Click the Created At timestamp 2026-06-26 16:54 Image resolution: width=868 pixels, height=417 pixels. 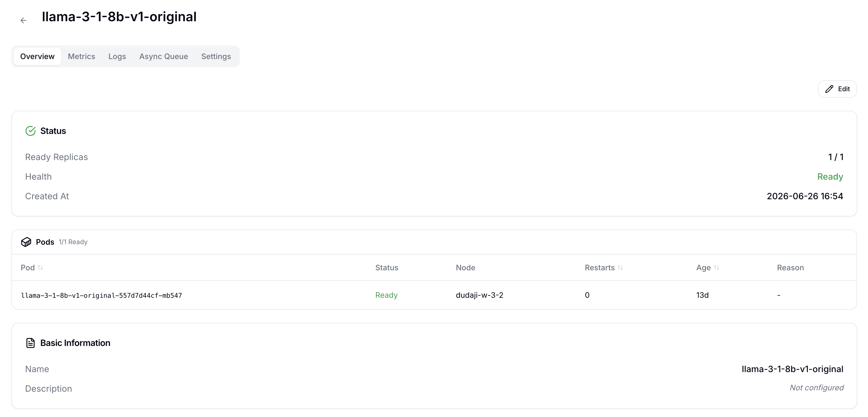[x=805, y=196]
